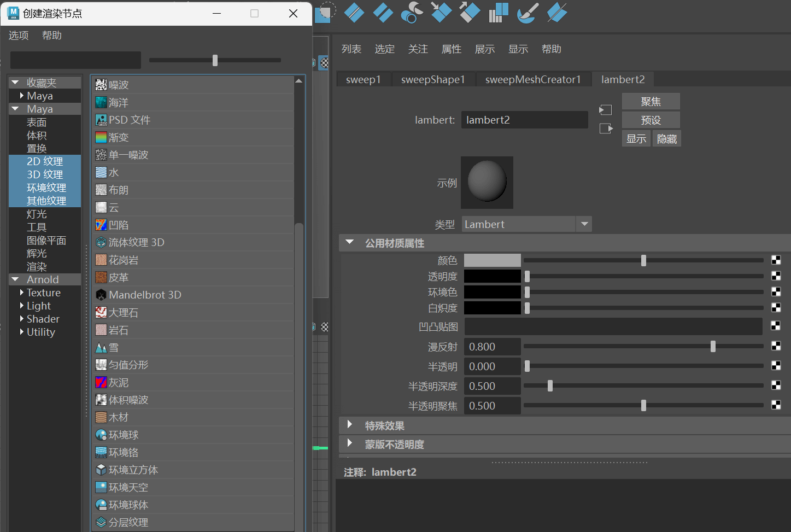The image size is (791, 532).
Task: Create a 布朗 brownian texture node
Action: [192, 190]
